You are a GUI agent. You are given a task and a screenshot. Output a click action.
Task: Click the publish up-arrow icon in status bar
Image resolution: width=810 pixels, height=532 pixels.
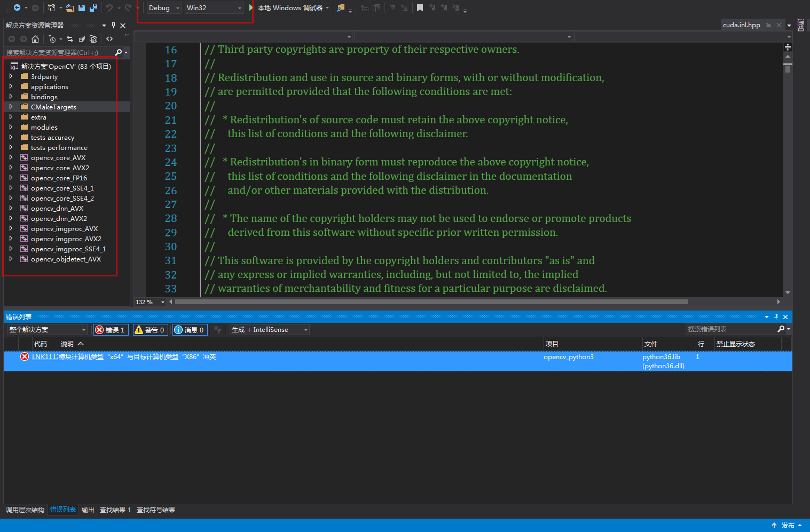coord(774,526)
